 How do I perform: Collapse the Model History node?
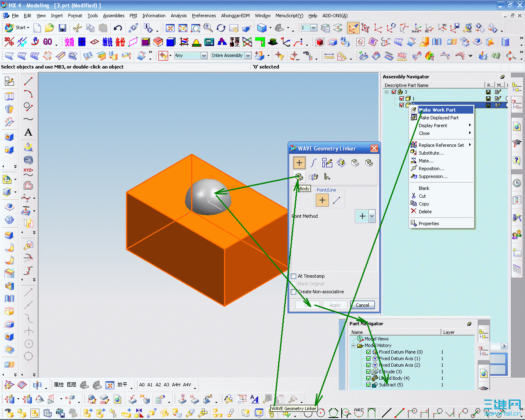354,345
